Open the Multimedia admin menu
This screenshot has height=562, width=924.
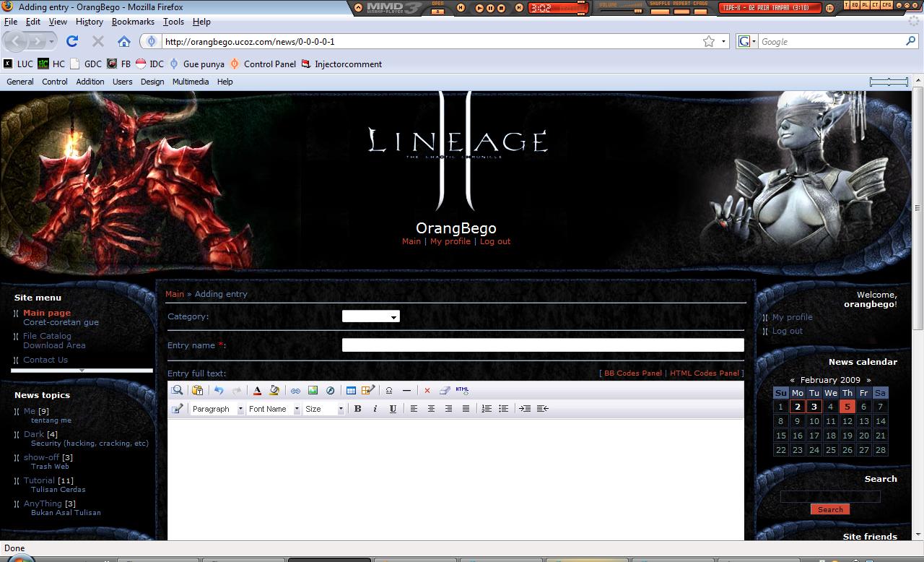pos(191,82)
